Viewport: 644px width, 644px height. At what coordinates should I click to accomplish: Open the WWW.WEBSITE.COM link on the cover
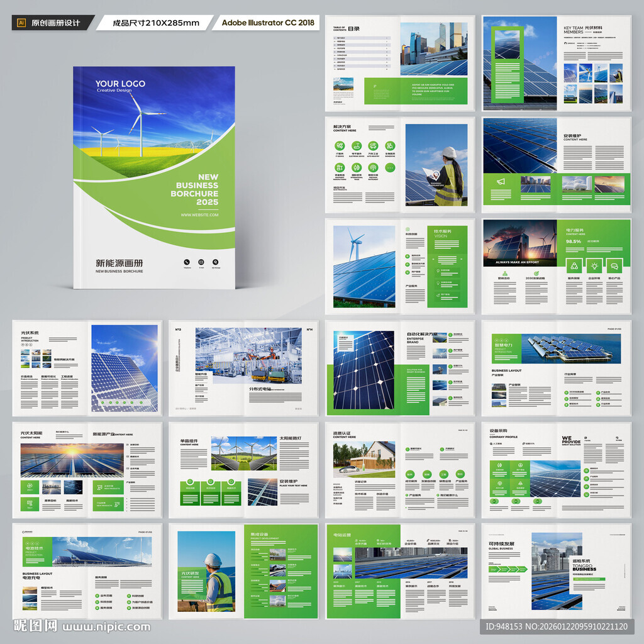[x=199, y=215]
